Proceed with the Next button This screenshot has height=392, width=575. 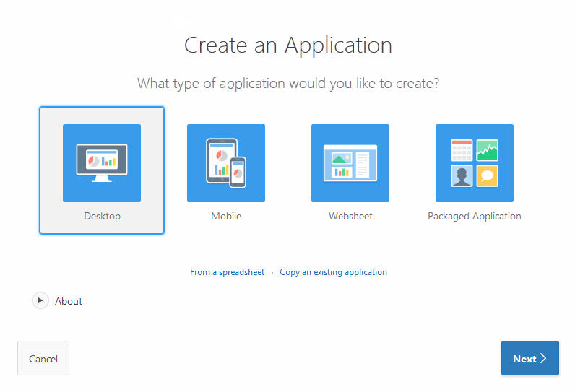[x=530, y=358]
